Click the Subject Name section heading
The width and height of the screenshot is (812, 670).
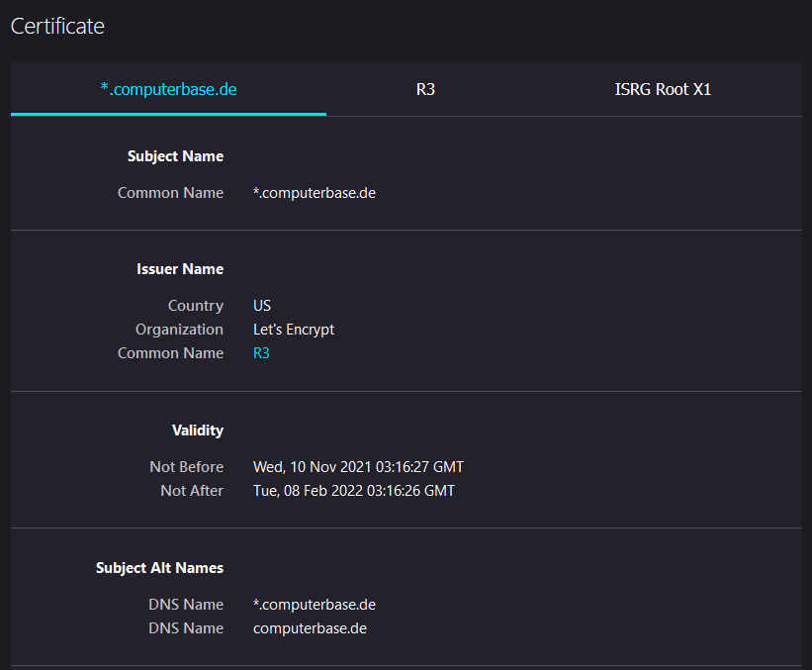pos(175,156)
